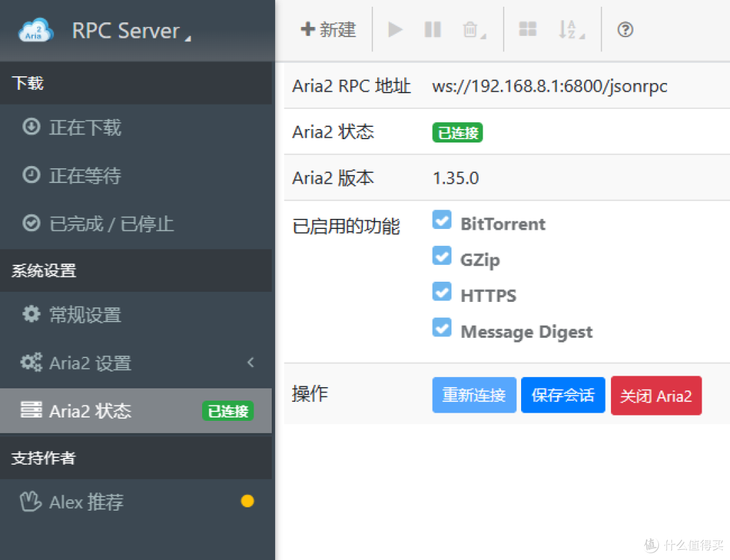The image size is (730, 560).
Task: Open 常规设置 general settings
Action: coord(136,315)
